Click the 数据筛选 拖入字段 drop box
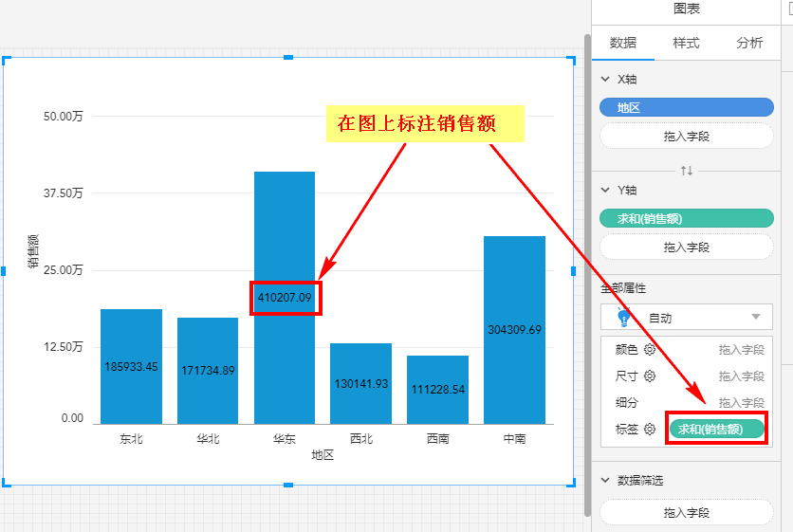The image size is (793, 532). point(687,512)
